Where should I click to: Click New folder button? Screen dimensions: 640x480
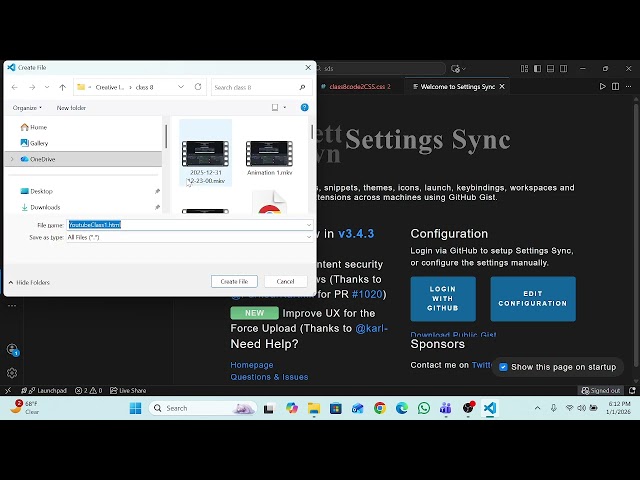(x=71, y=108)
